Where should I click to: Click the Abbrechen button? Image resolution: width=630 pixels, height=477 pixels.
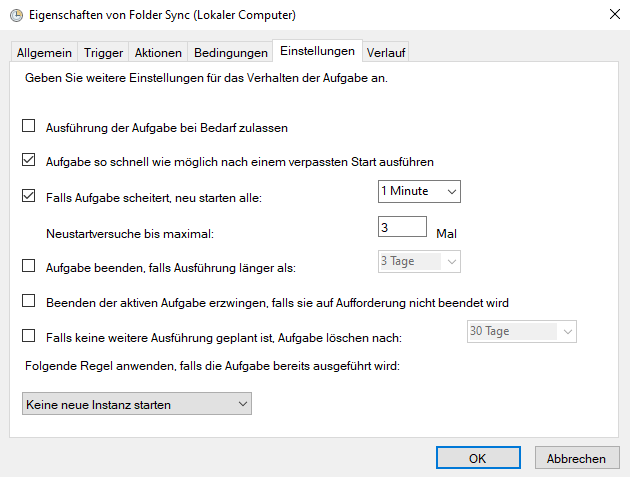576,458
